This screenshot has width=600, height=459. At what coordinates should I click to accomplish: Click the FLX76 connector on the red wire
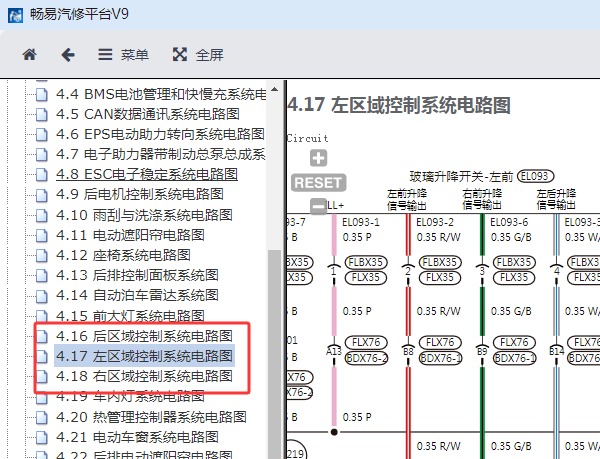(440, 342)
